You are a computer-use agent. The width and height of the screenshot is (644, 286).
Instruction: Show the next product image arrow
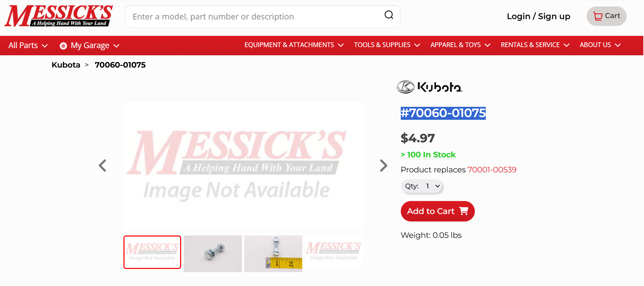pos(383,166)
